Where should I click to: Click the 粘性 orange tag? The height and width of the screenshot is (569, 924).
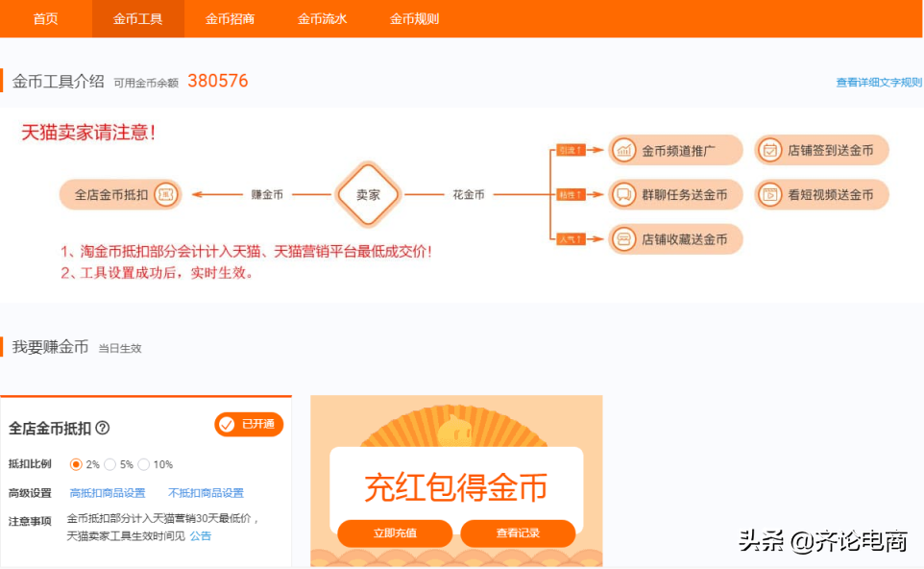(x=571, y=194)
